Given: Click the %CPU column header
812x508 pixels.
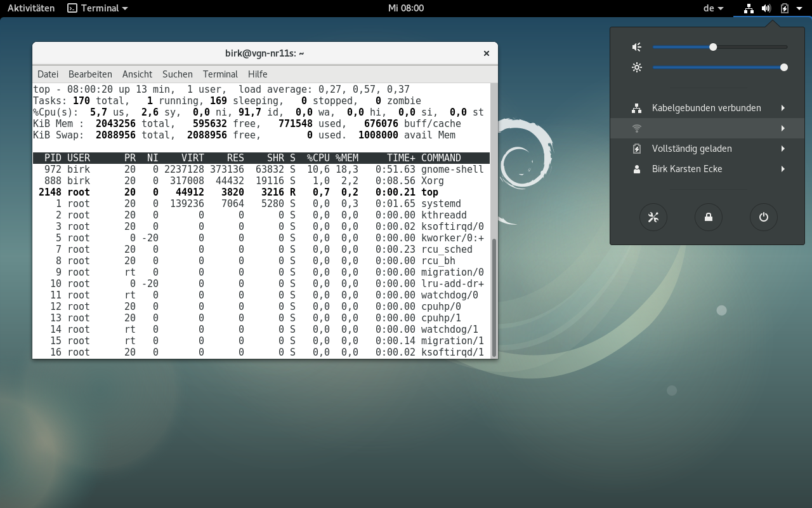Looking at the screenshot, I should click(x=318, y=158).
